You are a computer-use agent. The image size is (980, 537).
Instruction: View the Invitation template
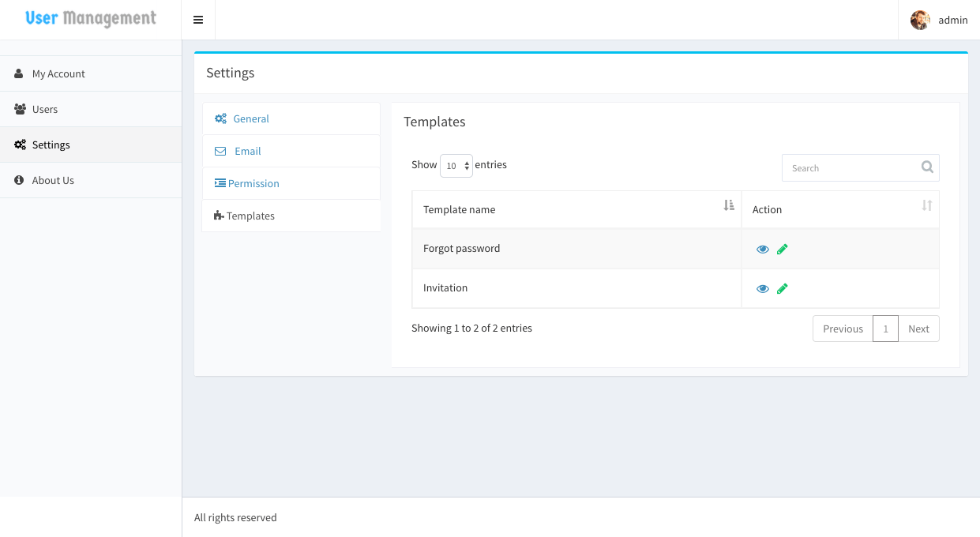(x=763, y=288)
